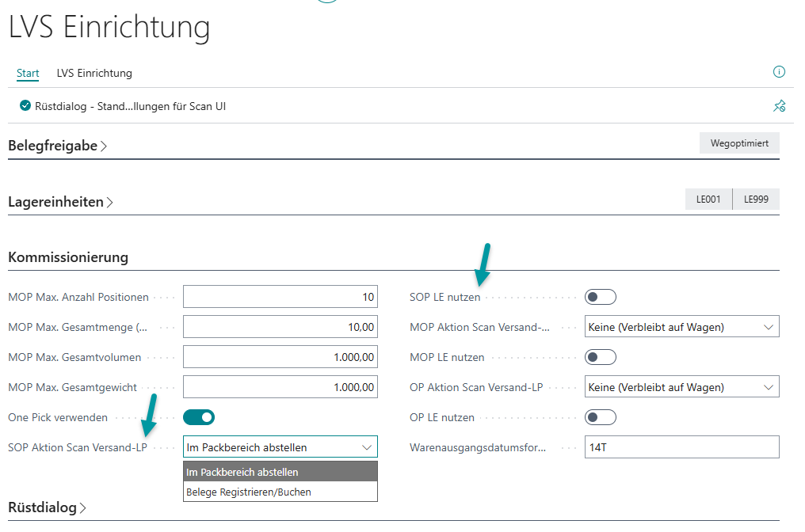Edit Warenausgangsdatumsformel field with 14T

coord(681,446)
